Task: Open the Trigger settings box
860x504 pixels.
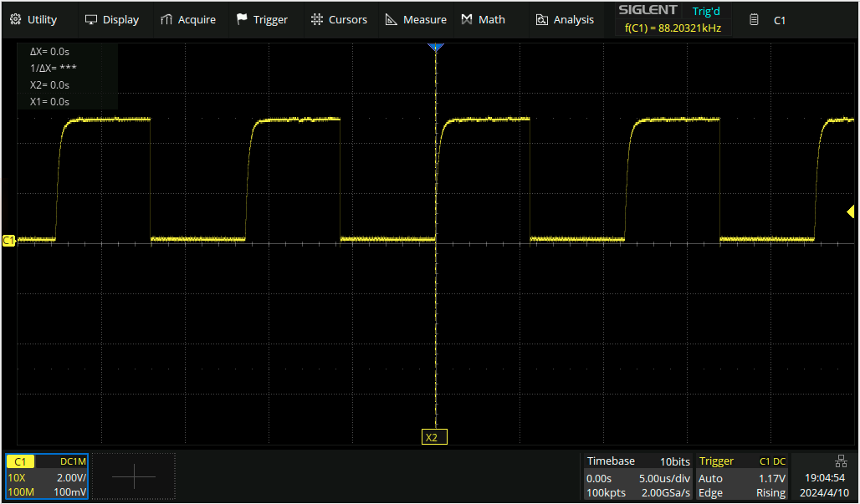Action: pos(742,476)
